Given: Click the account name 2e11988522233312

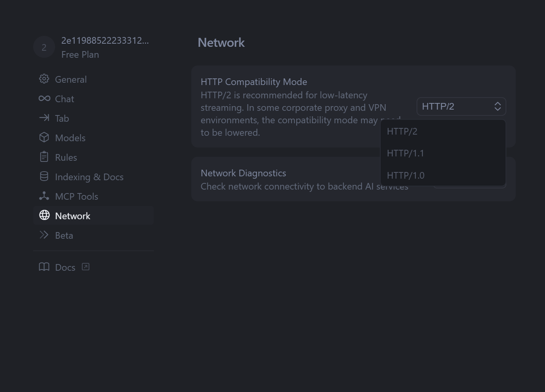Looking at the screenshot, I should 105,40.
